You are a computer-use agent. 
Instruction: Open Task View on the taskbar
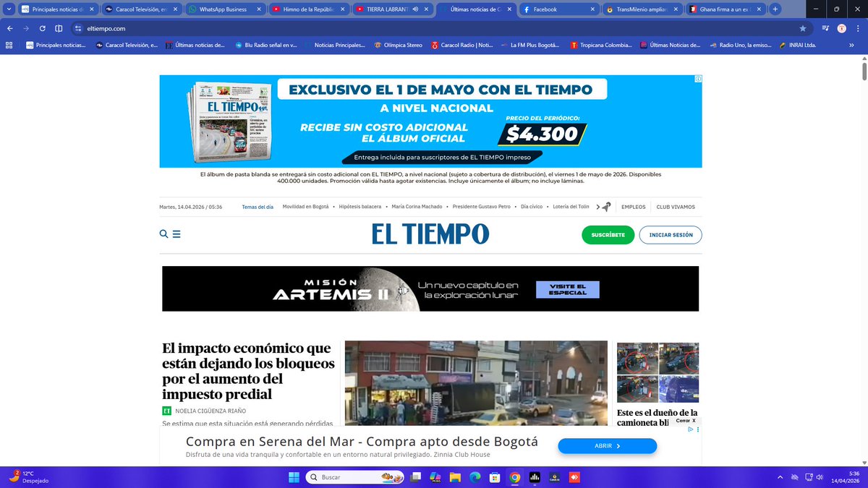414,477
